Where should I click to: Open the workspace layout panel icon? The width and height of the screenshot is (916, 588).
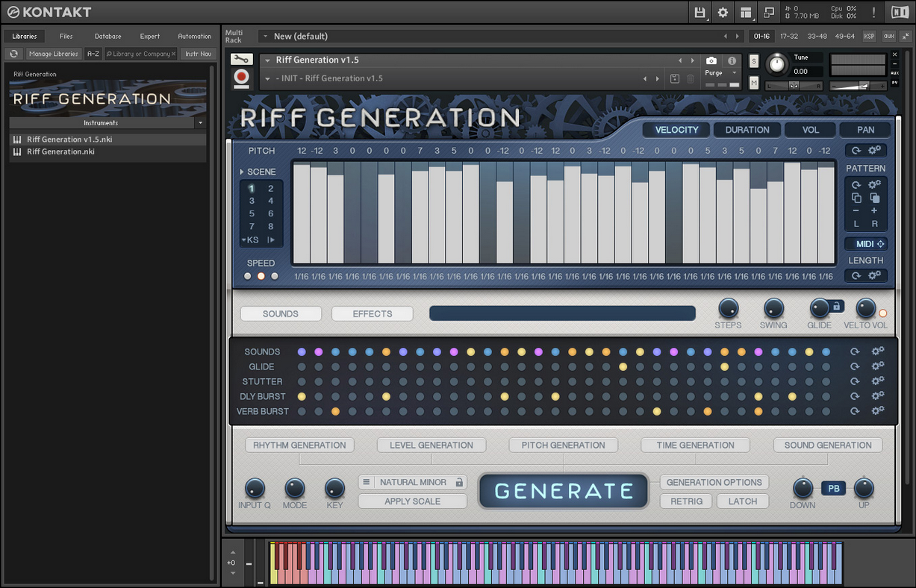(x=746, y=12)
